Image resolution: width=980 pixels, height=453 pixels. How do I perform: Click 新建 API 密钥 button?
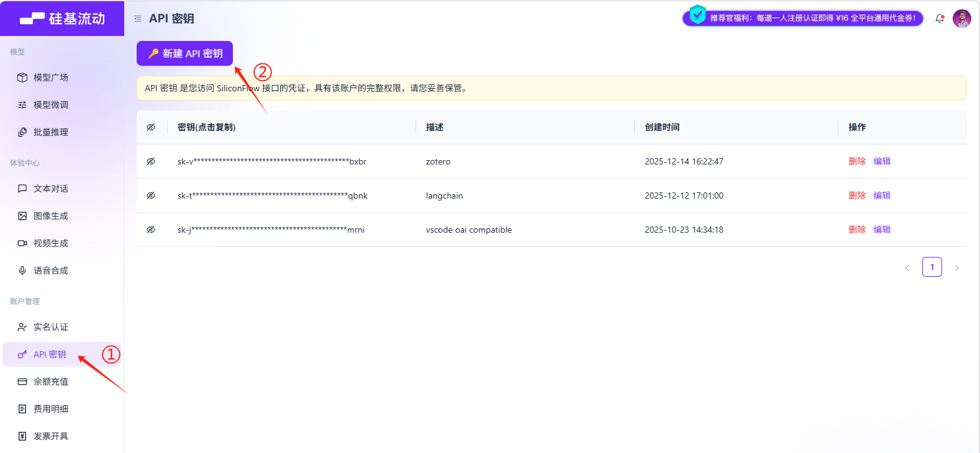[184, 53]
